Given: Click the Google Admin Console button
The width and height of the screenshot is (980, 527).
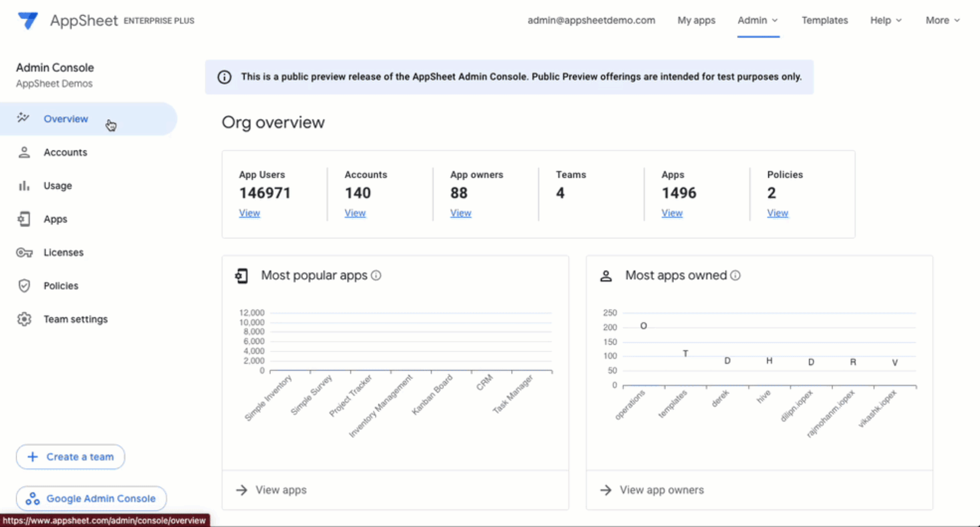Looking at the screenshot, I should [91, 499].
